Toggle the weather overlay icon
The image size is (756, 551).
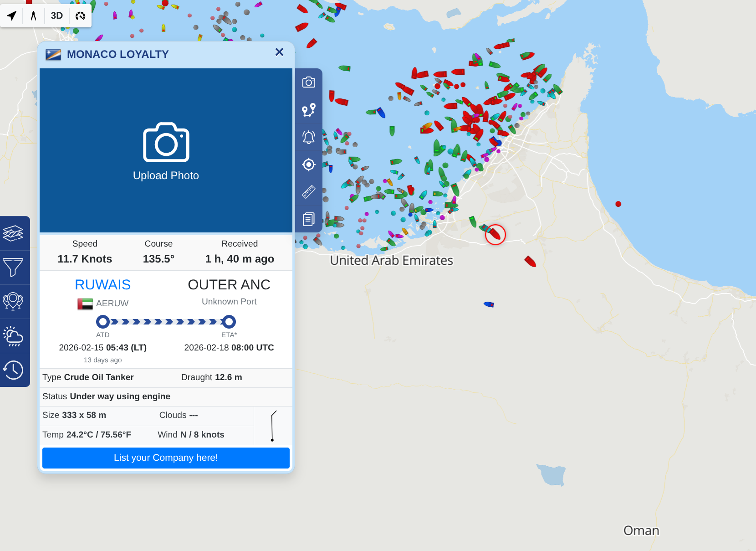(13, 336)
